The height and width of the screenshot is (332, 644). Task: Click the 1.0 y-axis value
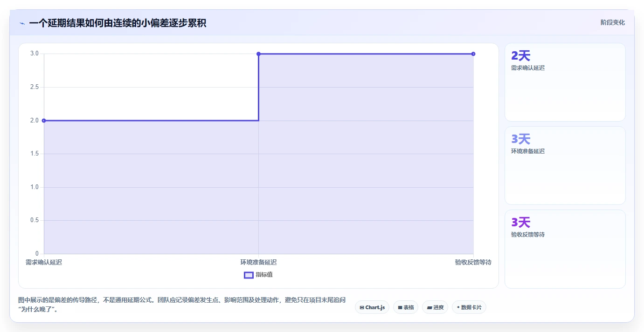35,187
